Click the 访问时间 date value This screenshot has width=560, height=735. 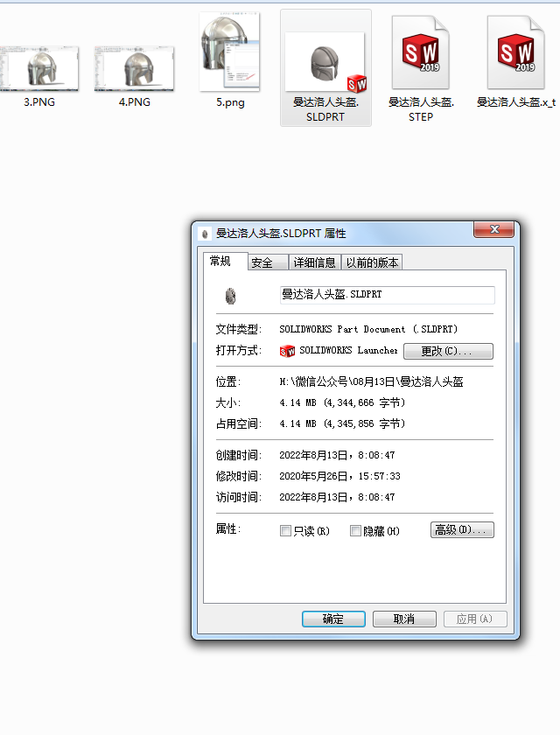click(x=337, y=497)
